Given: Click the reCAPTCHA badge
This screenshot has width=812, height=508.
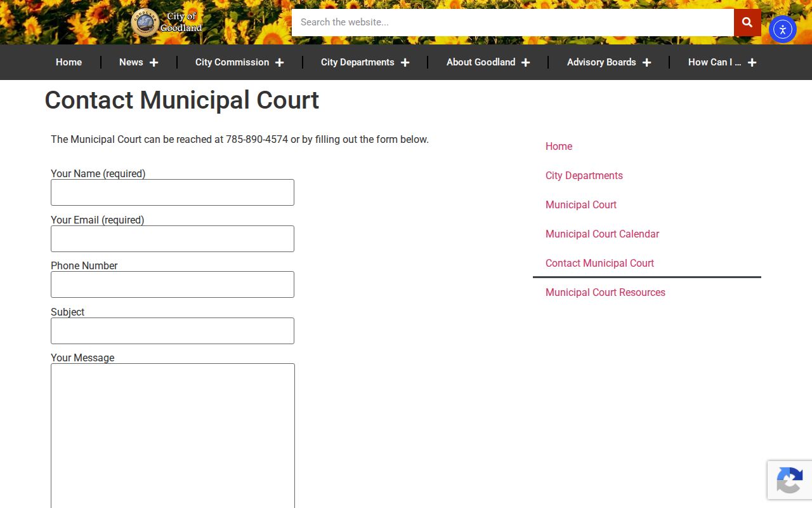Looking at the screenshot, I should coord(790,479).
